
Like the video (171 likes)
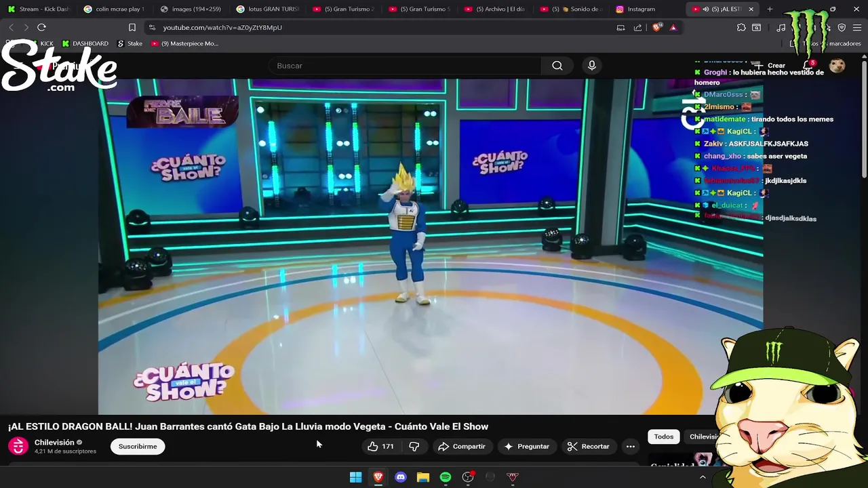[380, 446]
